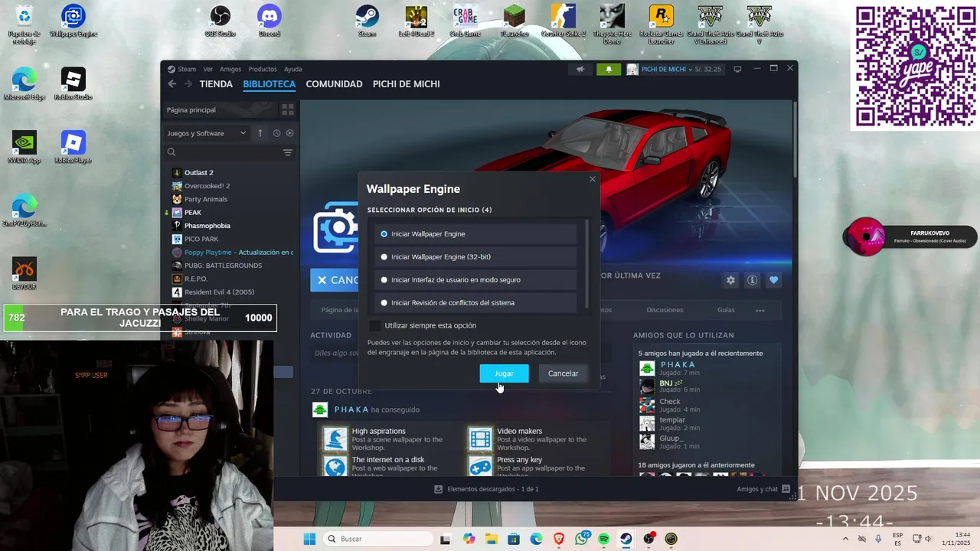Viewport: 980px width, 551px height.
Task: Click the favorite heart icon
Action: tap(773, 280)
